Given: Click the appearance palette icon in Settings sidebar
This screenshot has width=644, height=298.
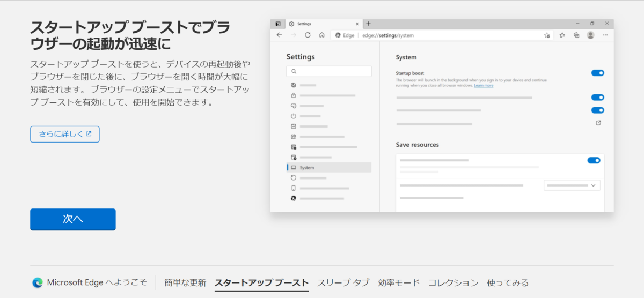Looking at the screenshot, I should [x=294, y=106].
